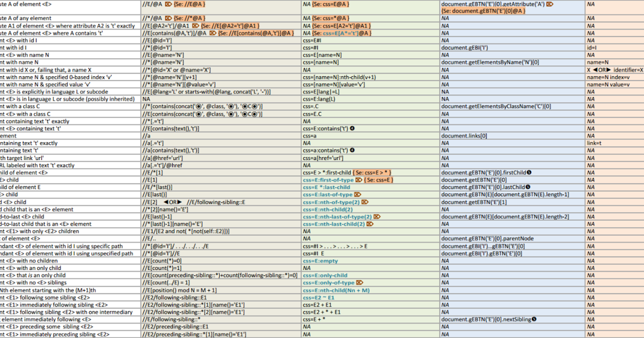This screenshot has width=644, height=338.
Task: Click the document.links[0] cell
Action: point(464,136)
